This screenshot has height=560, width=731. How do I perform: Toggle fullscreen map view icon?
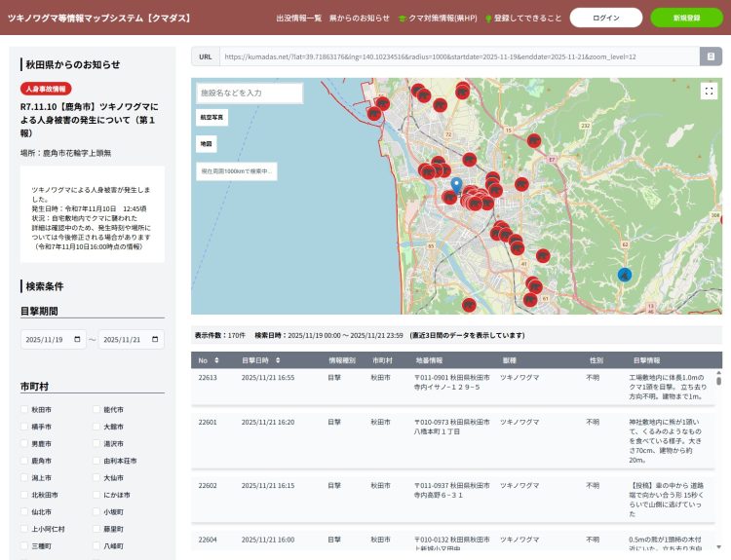(x=709, y=91)
